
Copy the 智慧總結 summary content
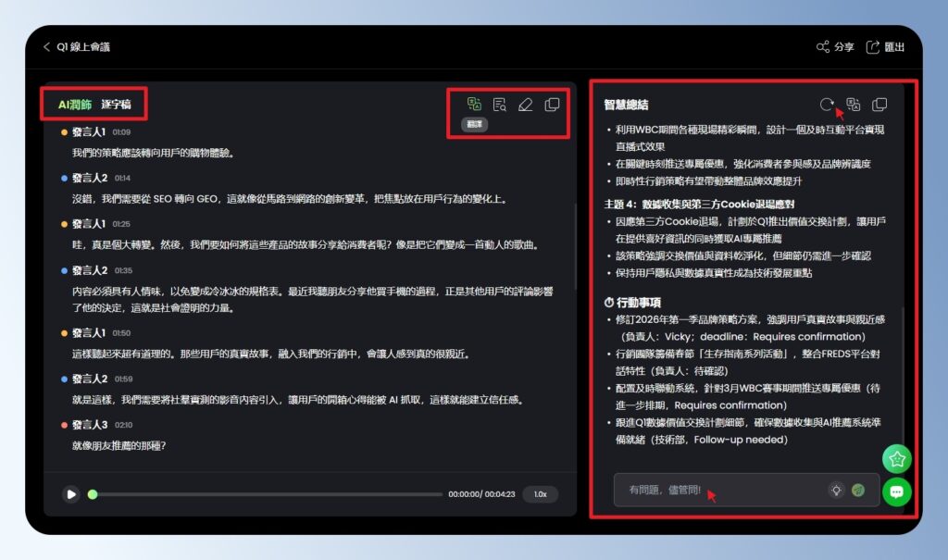pos(879,104)
